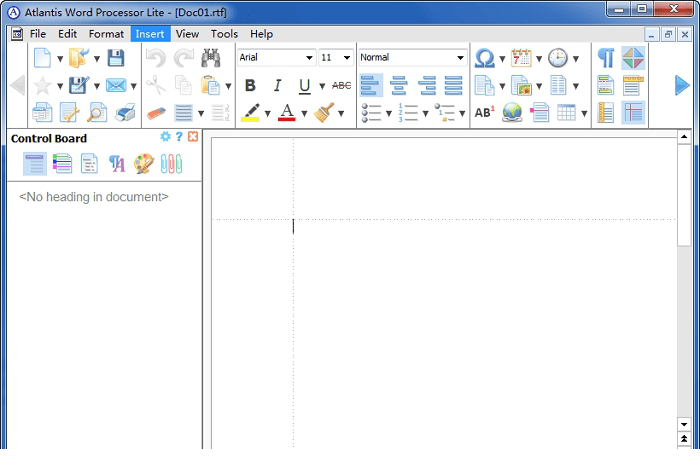Insert table using the grid icon

(566, 113)
